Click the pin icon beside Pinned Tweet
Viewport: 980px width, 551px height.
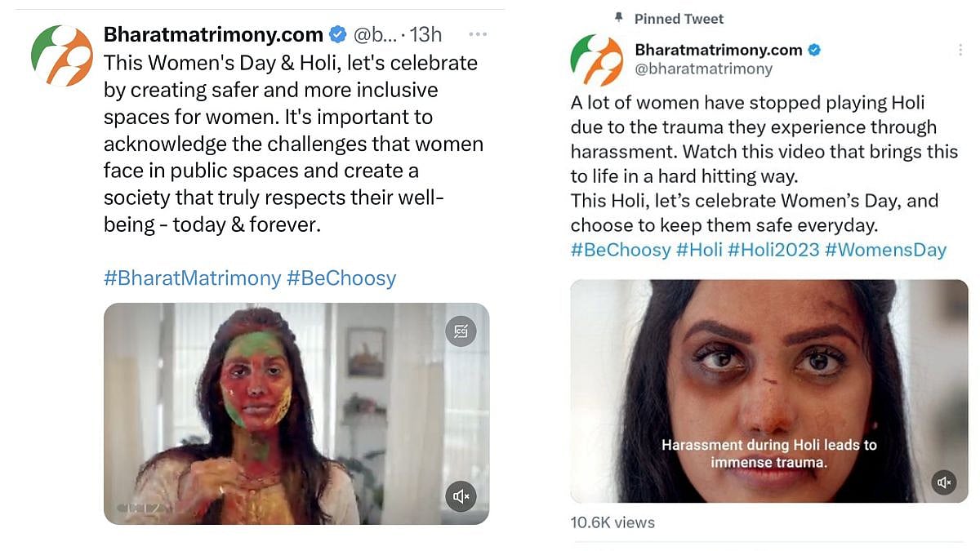[619, 17]
